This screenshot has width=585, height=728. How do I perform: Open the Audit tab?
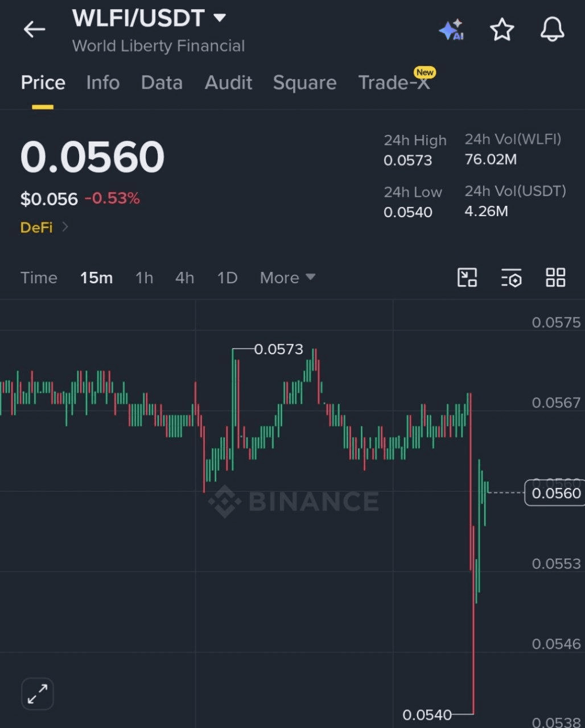(x=228, y=82)
